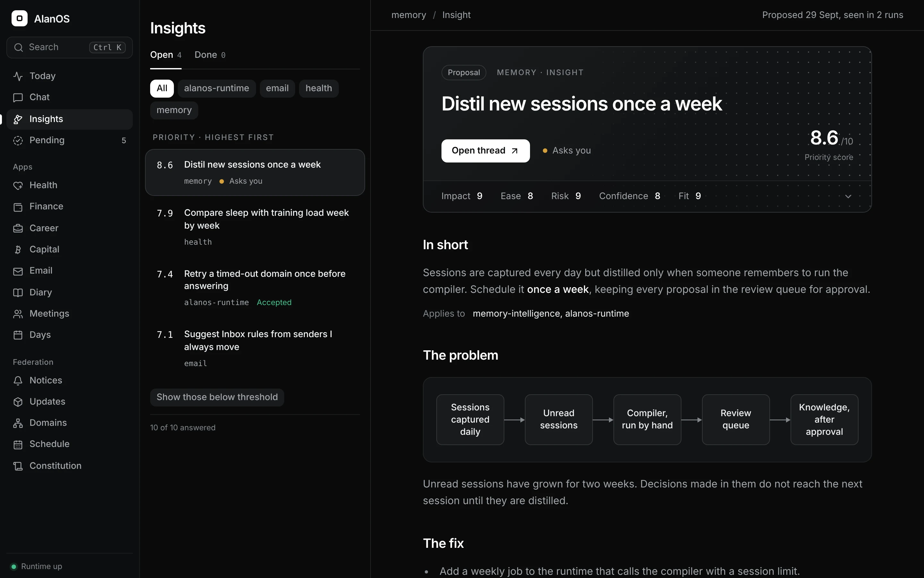Select 'Distil new sessions once a week' insight row
The width and height of the screenshot is (924, 578).
pyautogui.click(x=255, y=172)
